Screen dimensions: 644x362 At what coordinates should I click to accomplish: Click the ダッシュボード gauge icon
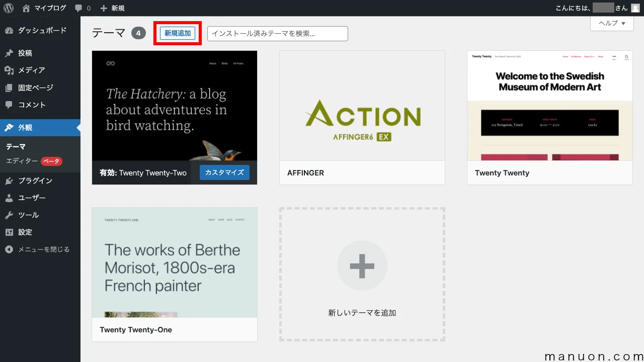[9, 31]
